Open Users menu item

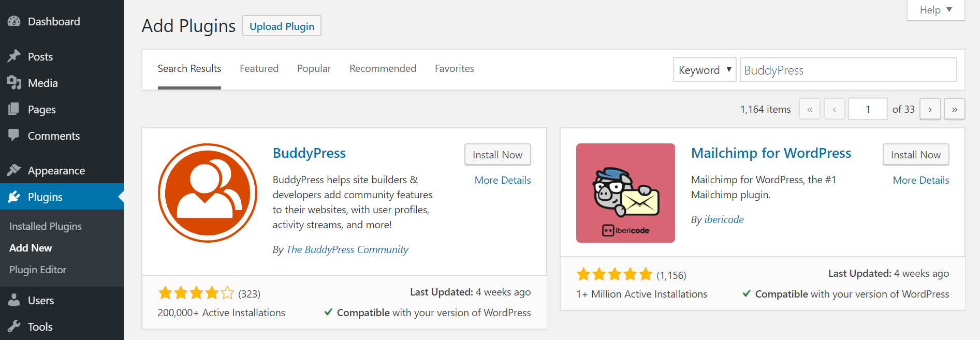coord(62,300)
